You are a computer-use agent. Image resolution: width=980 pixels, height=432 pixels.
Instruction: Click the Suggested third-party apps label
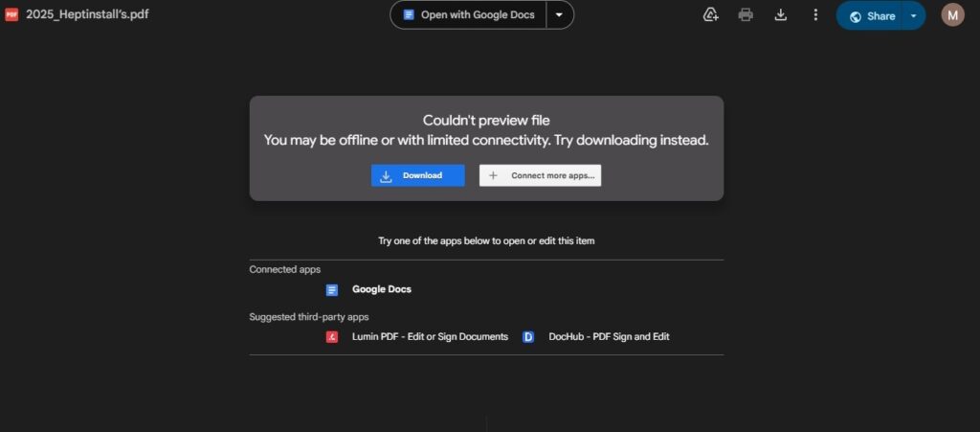(x=309, y=317)
